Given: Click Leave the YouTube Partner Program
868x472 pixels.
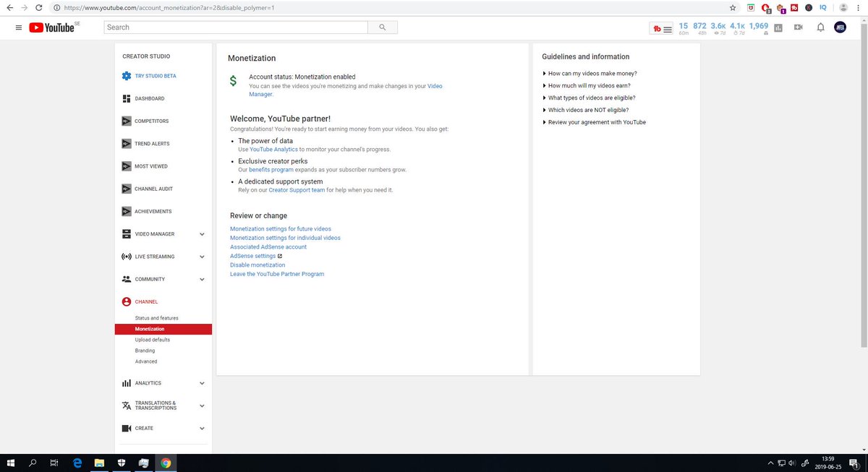Looking at the screenshot, I should tap(277, 274).
